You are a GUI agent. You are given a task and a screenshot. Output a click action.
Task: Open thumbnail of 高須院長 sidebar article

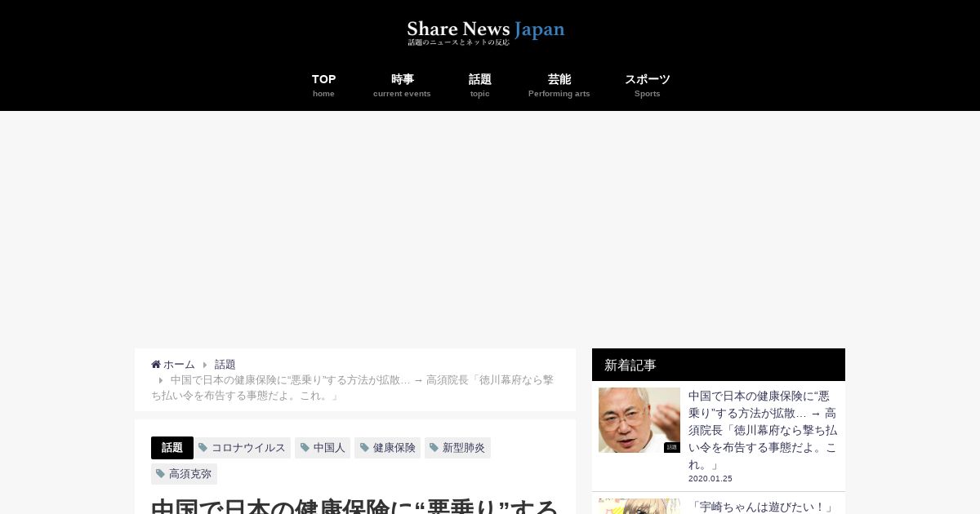pos(639,420)
